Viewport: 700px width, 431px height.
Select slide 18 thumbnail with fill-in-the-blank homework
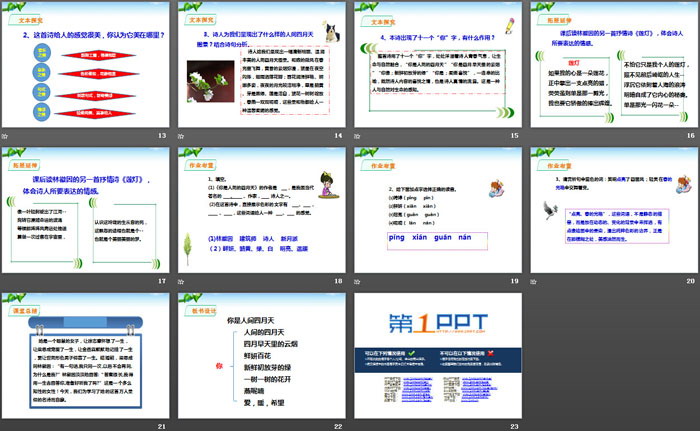[262, 210]
